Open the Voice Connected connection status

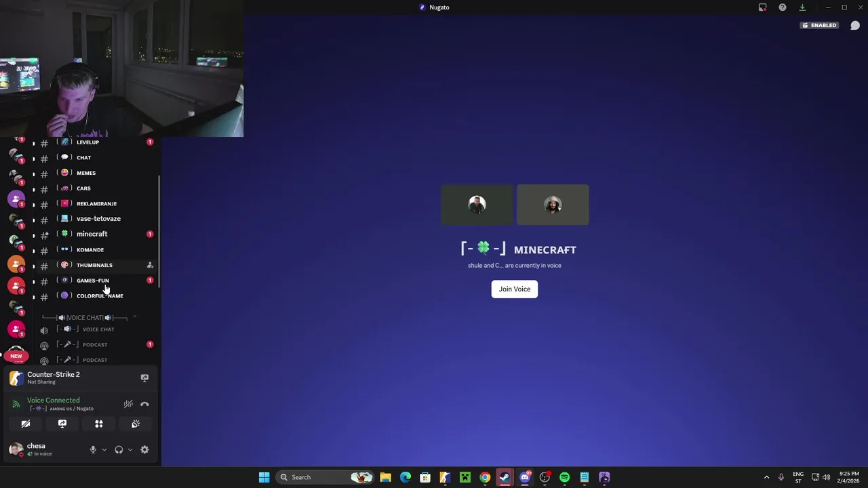(53, 400)
